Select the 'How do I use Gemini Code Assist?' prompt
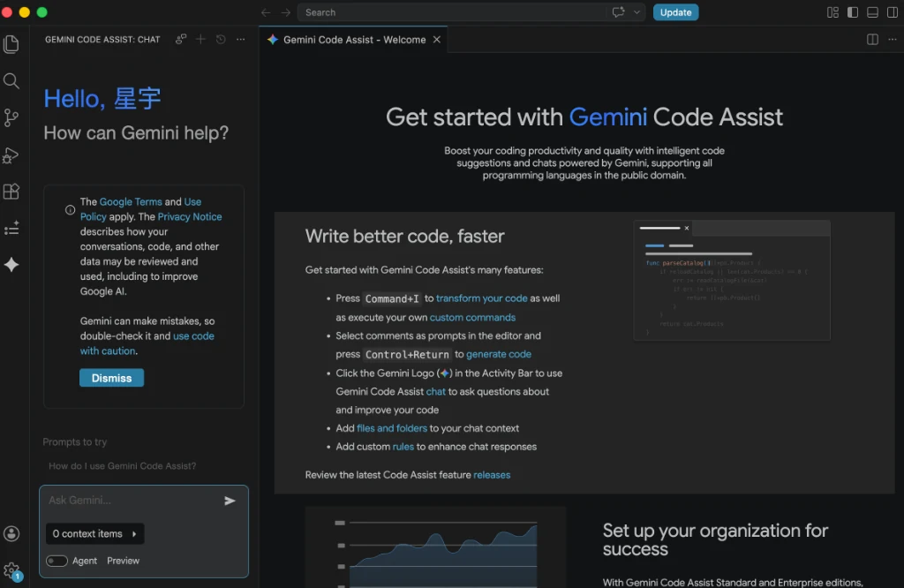Screen dimensions: 904x588 click(122, 466)
